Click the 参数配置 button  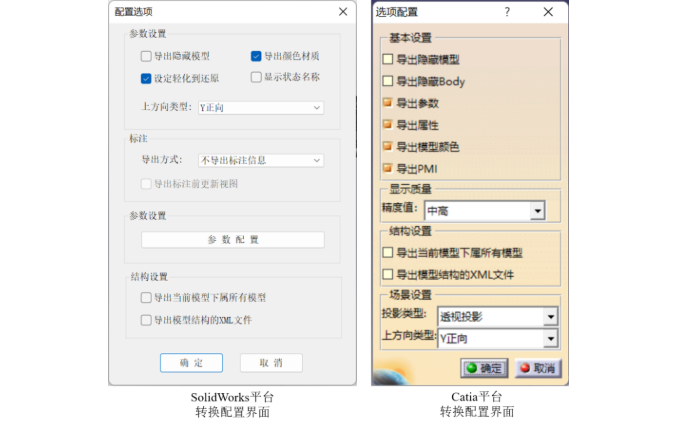click(233, 240)
